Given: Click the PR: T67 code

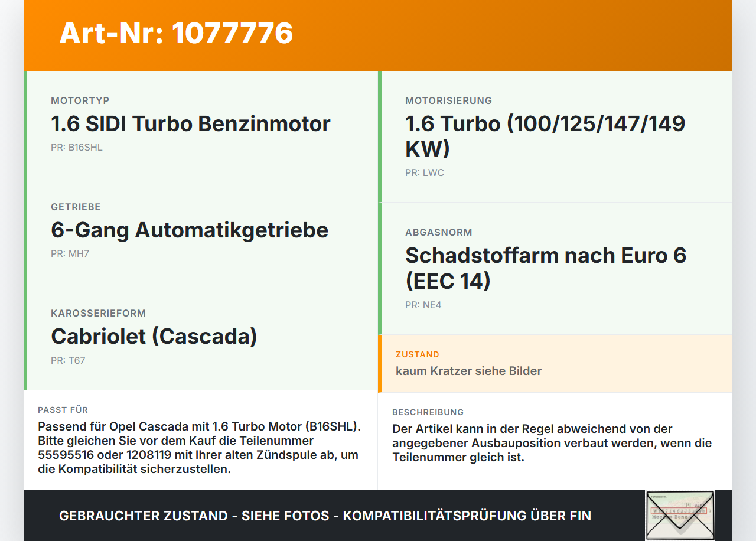Looking at the screenshot, I should [68, 360].
